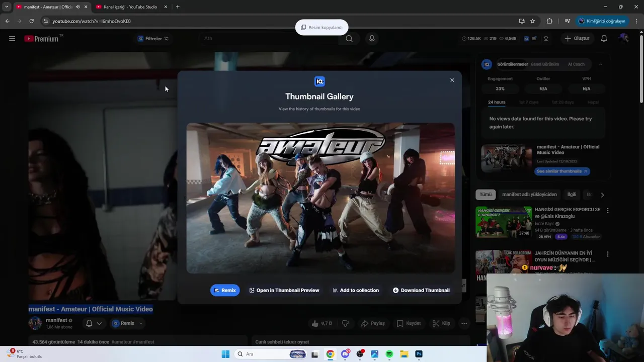The image size is (644, 362).
Task: Like the video with thumbs up
Action: (x=322, y=323)
